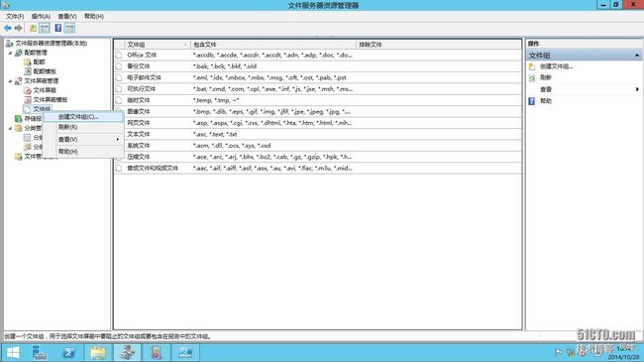Click the 排除文件 column header
This screenshot has height=362, width=644.
(x=439, y=45)
